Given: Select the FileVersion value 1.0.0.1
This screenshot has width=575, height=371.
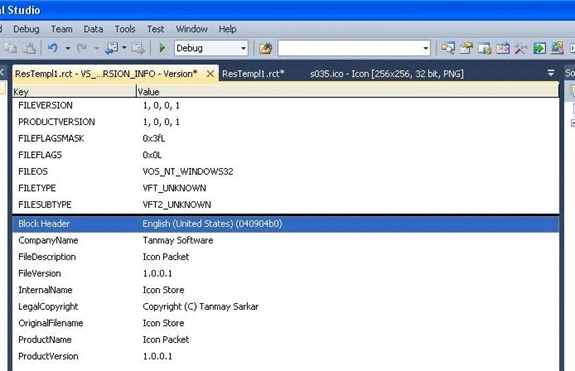Looking at the screenshot, I should [157, 273].
